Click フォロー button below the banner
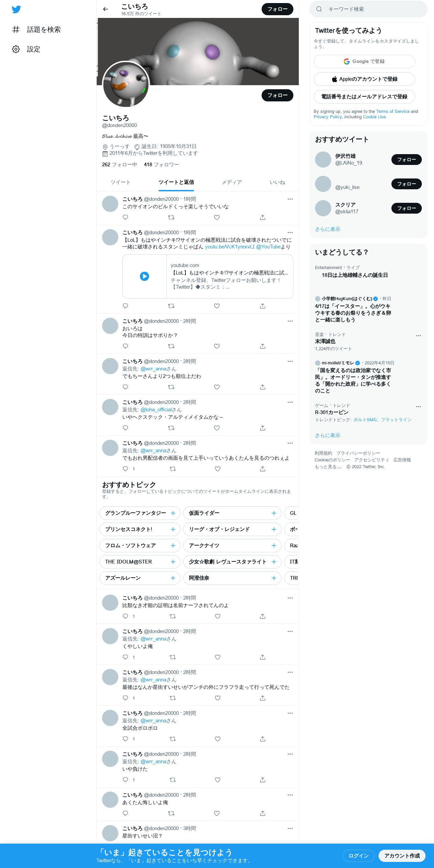 click(x=278, y=95)
